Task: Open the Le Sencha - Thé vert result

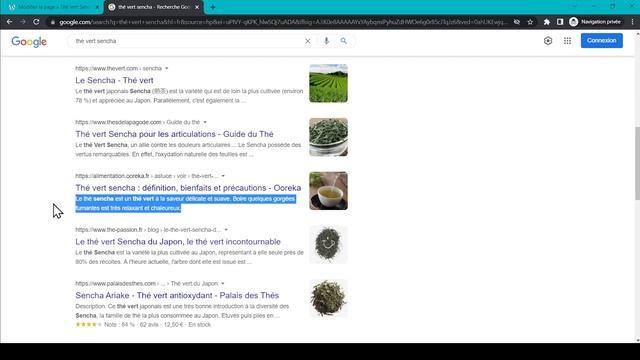Action: (114, 80)
